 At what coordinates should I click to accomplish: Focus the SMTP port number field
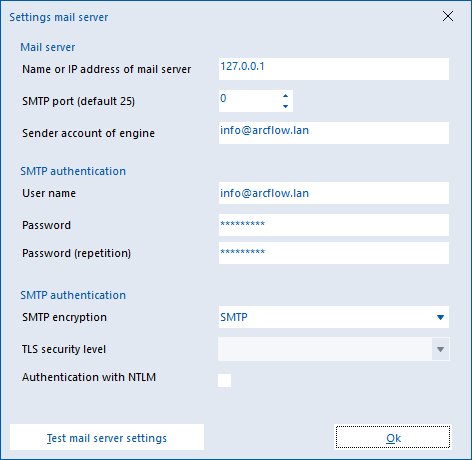pyautogui.click(x=249, y=101)
